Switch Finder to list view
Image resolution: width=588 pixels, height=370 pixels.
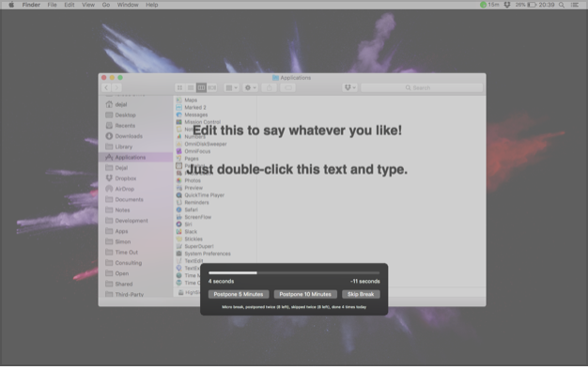point(191,87)
